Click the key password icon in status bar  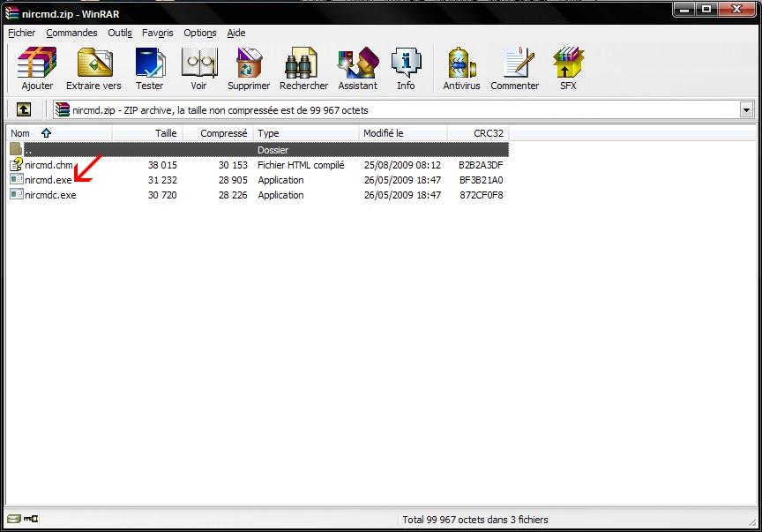point(31,519)
